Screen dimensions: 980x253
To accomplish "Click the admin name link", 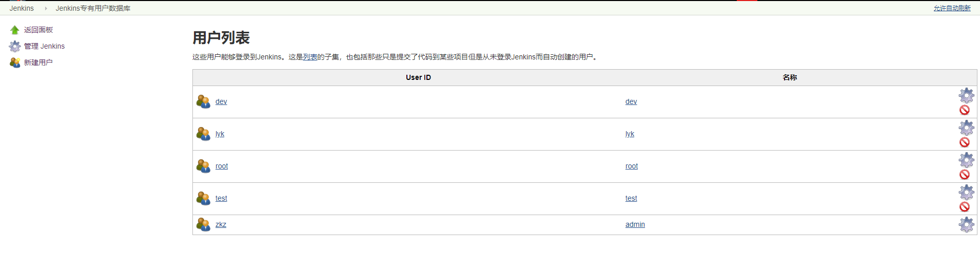I will point(635,224).
